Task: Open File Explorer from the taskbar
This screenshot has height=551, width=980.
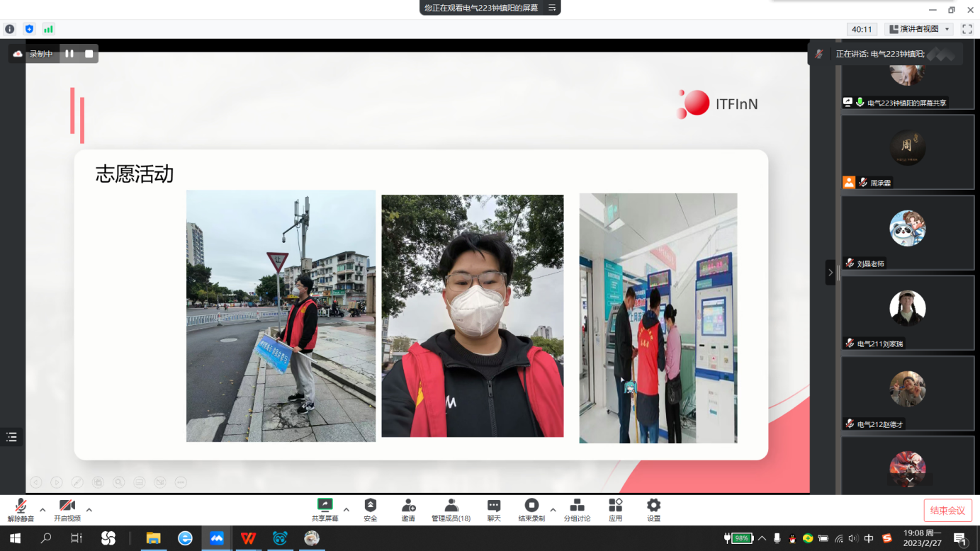Action: coord(153,538)
